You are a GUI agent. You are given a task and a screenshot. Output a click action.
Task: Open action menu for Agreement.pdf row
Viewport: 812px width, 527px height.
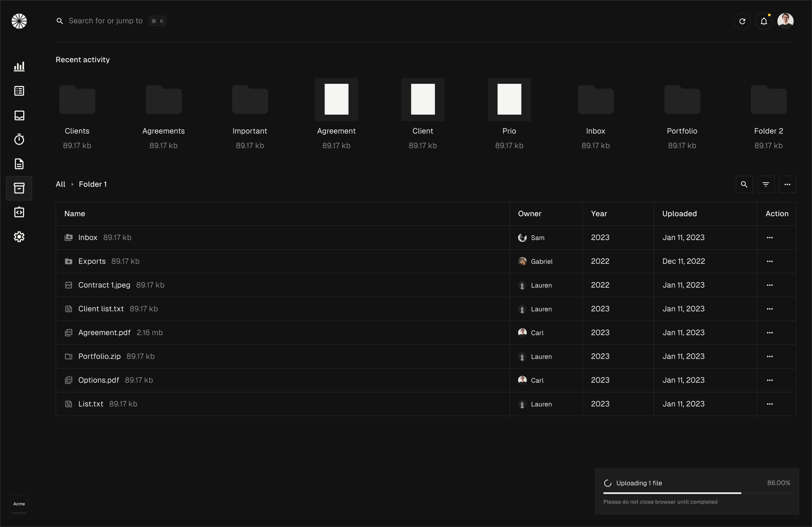point(769,333)
